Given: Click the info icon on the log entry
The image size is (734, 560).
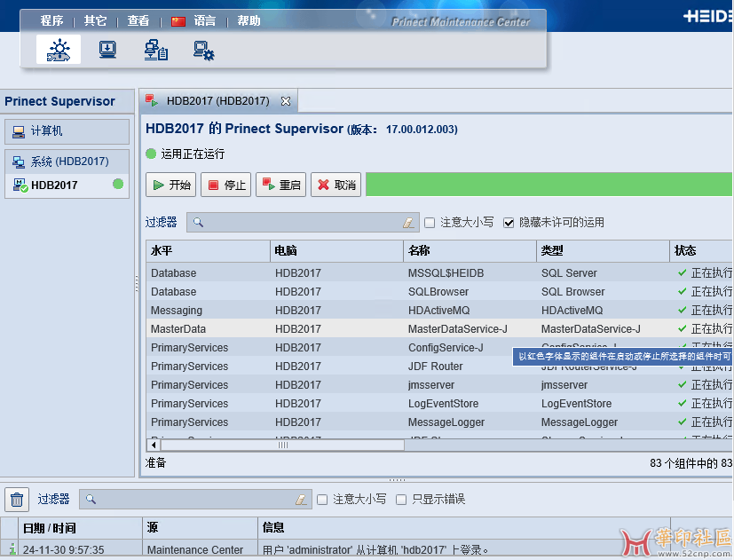Looking at the screenshot, I should click(12, 549).
